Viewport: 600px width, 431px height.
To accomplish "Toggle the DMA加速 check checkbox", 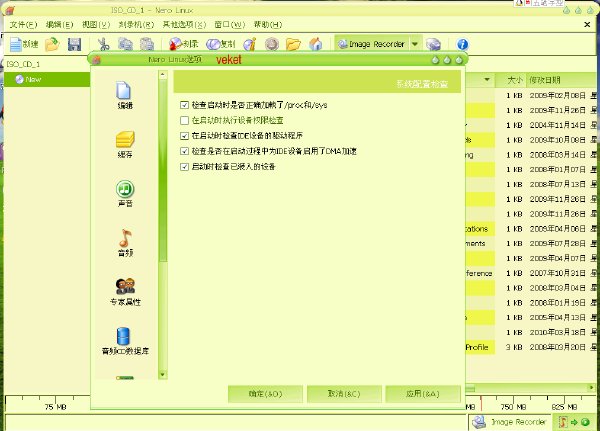I will coord(184,151).
